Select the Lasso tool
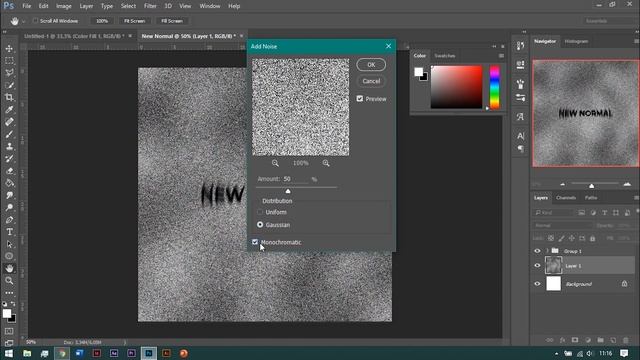The width and height of the screenshot is (640, 360). 9,73
